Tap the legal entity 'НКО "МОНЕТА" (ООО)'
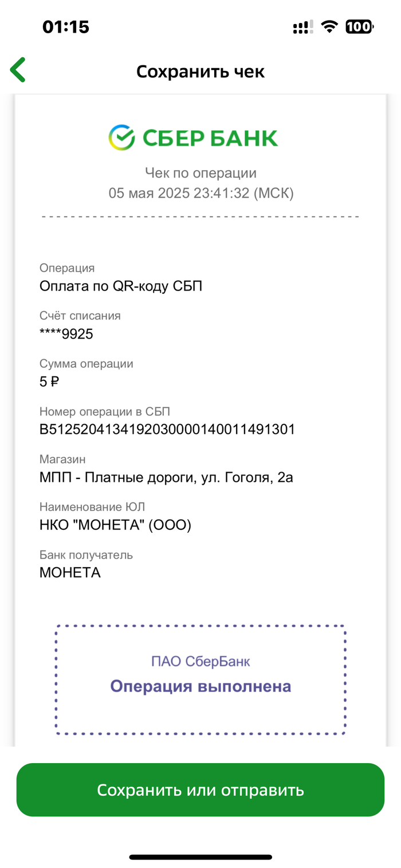This screenshot has height=868, width=401. coord(115,524)
